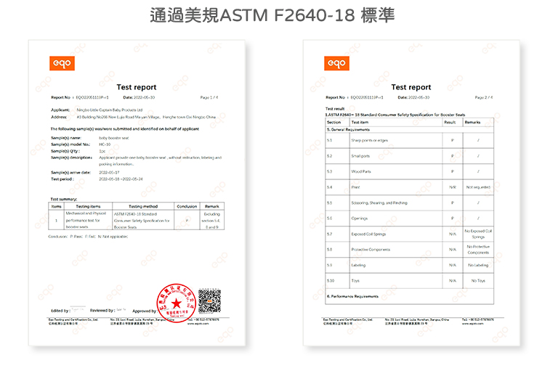Click the 'No Toys' remark cell

coord(477,280)
